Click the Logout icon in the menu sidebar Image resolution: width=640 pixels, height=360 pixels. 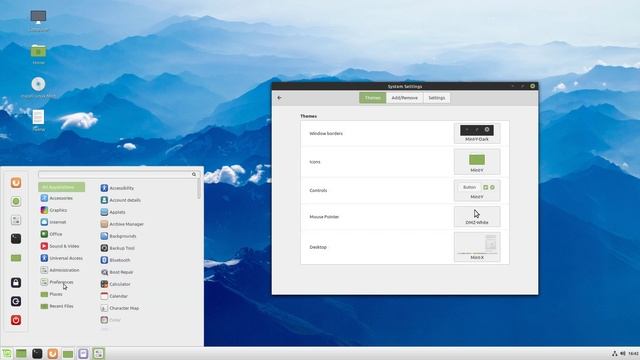click(16, 301)
